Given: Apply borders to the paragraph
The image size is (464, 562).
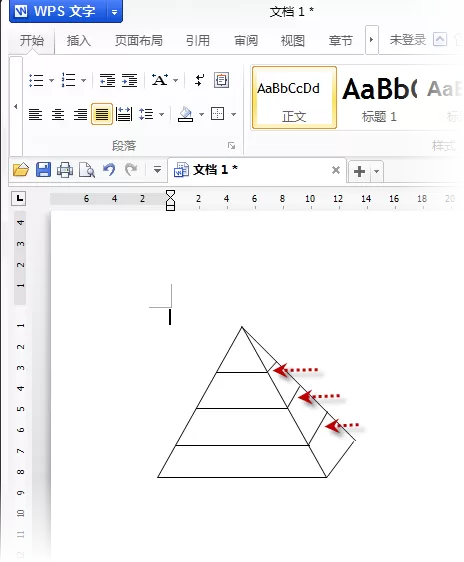Looking at the screenshot, I should coord(217,114).
